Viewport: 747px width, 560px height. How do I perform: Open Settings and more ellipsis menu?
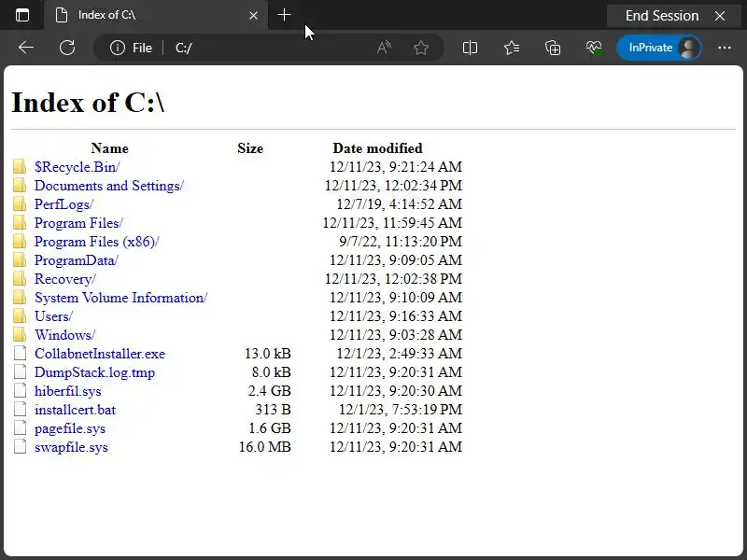[725, 48]
